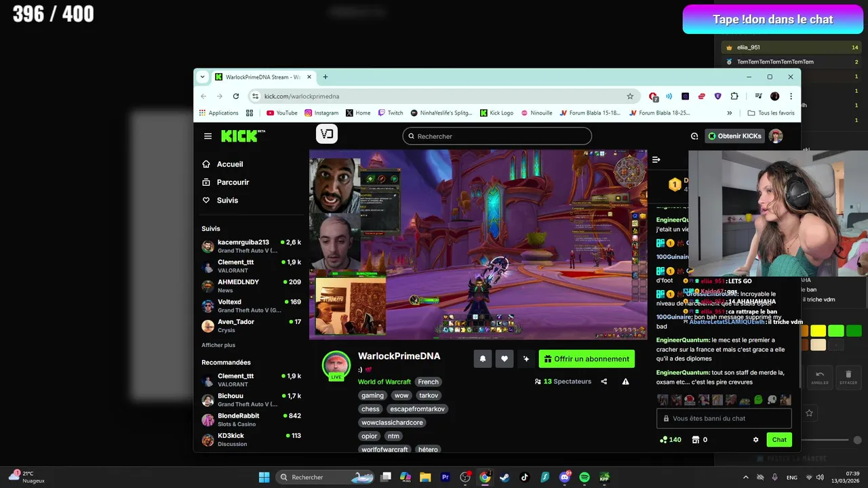Open the AHMEDLNDY followed channel
The image size is (868, 488).
(251, 286)
